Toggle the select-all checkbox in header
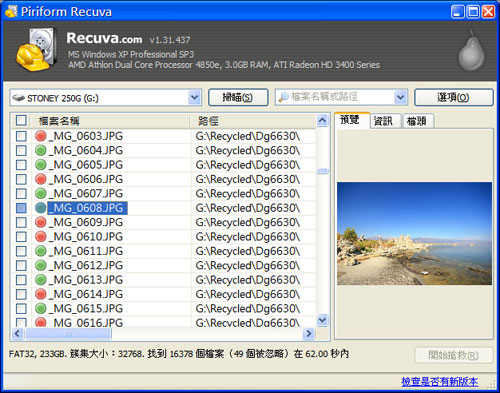This screenshot has height=393, width=500. (21, 120)
